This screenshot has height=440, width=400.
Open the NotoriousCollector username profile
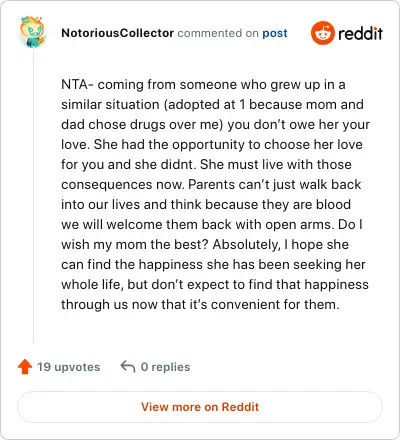point(117,33)
